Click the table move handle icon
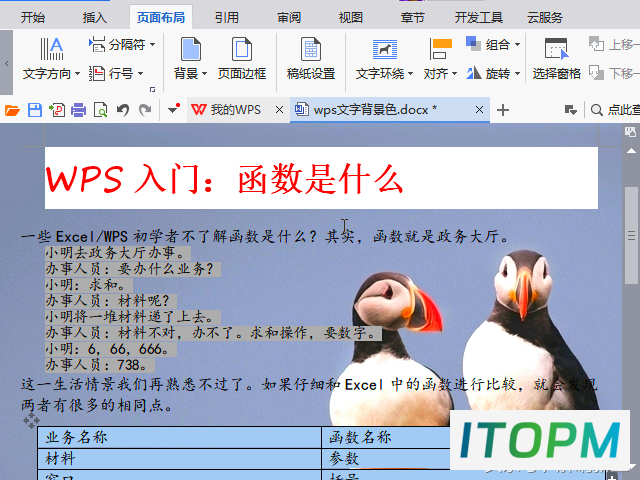640x480 pixels. [x=31, y=420]
